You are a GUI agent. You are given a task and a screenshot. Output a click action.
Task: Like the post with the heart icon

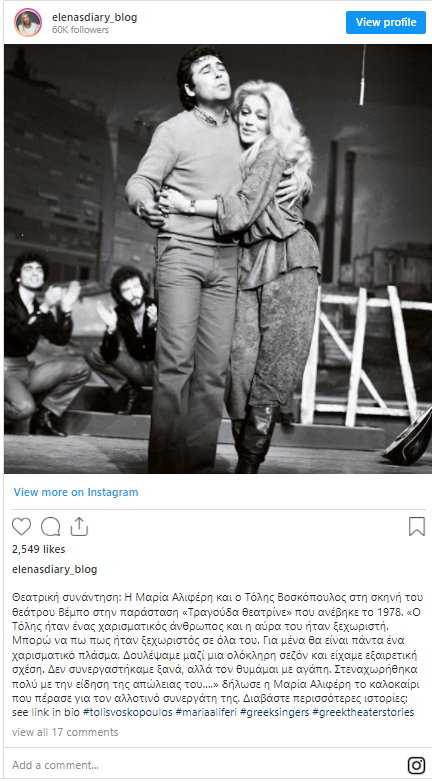pos(21,526)
